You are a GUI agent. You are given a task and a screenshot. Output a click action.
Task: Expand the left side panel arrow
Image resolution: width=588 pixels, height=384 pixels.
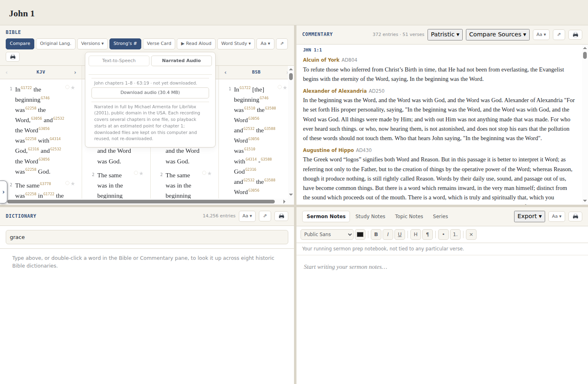3,192
